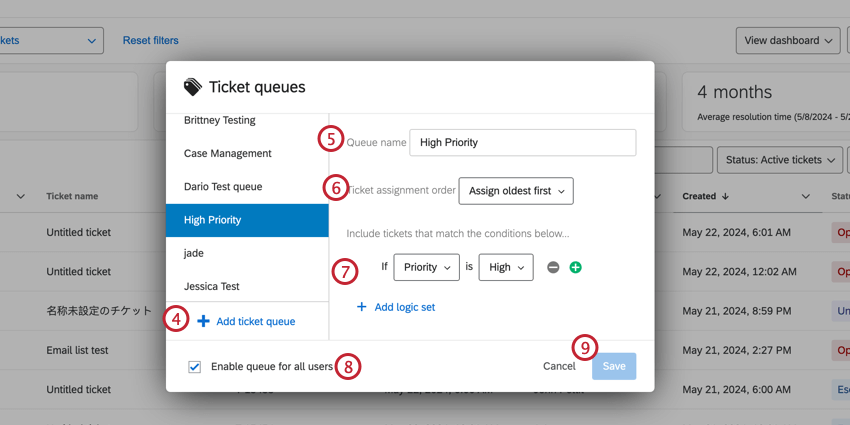Open the High value dropdown
850x425 pixels.
coord(505,267)
